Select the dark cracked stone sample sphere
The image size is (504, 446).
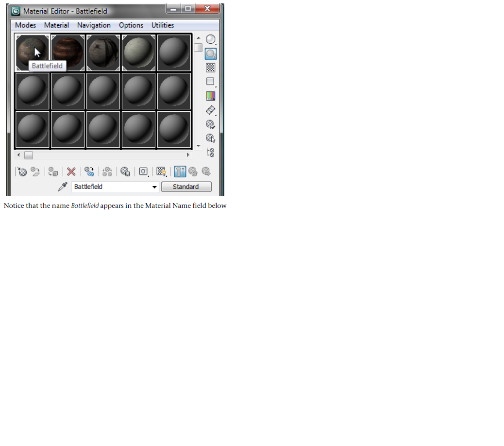103,53
